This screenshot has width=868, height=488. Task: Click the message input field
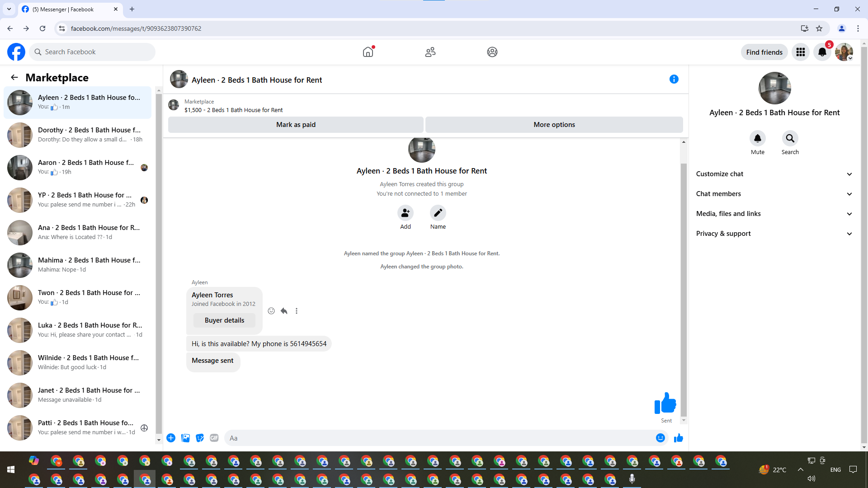(x=439, y=438)
